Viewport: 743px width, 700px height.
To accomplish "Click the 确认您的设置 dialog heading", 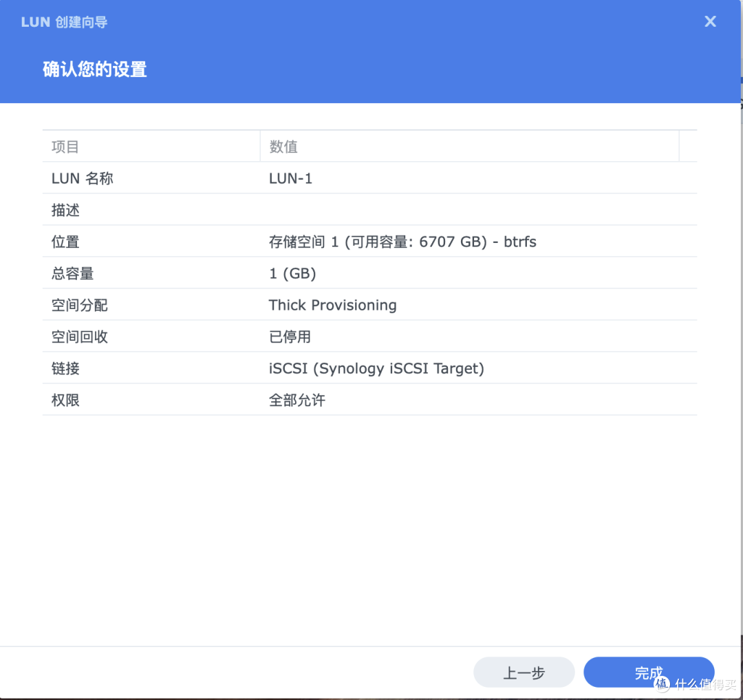I will 94,69.
